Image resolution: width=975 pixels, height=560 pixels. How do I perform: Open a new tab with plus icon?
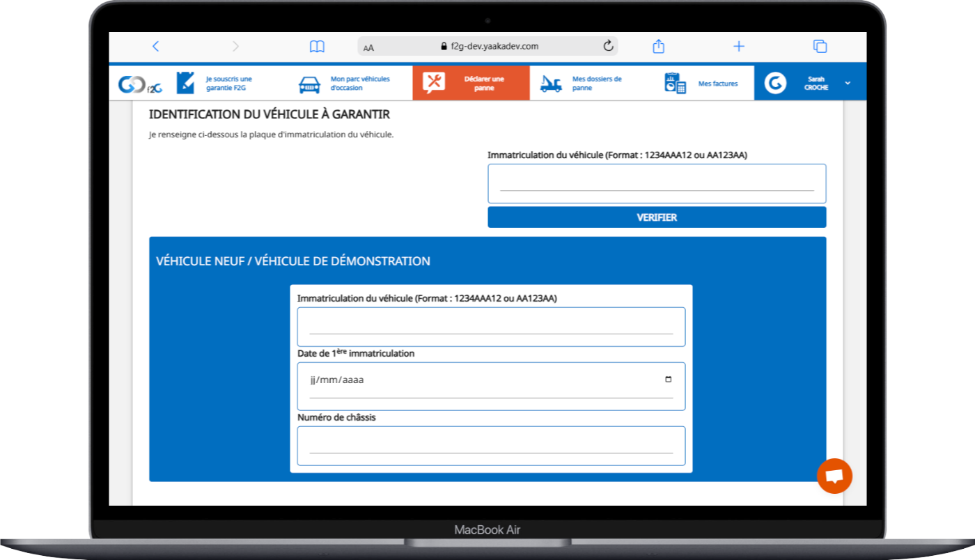(x=739, y=47)
